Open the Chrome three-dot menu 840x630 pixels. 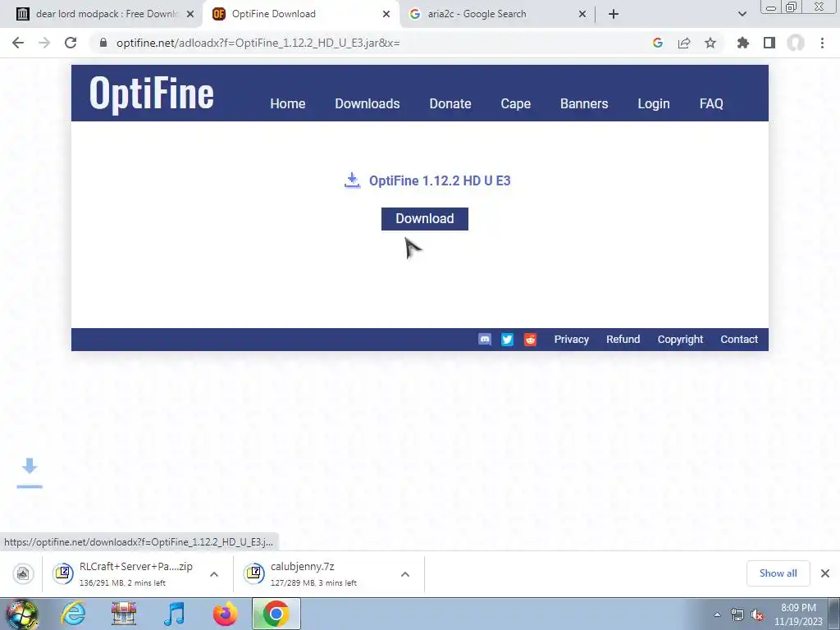[822, 43]
